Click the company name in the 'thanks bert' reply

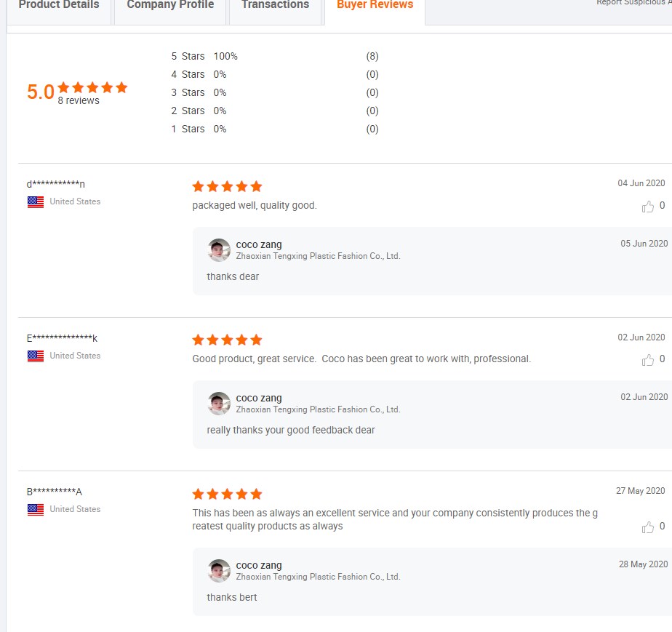(318, 577)
